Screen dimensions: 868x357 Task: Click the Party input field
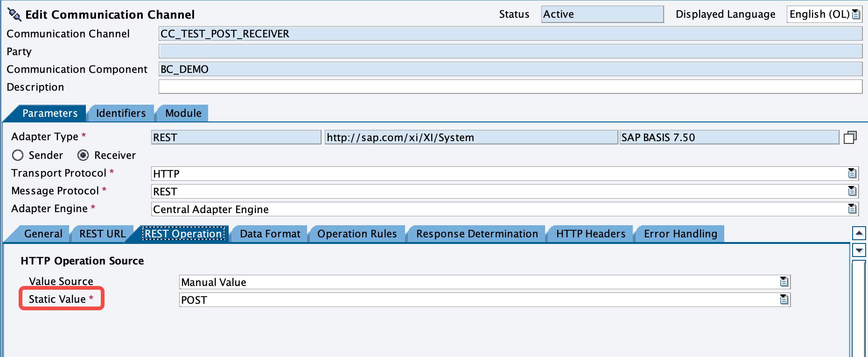click(x=510, y=51)
